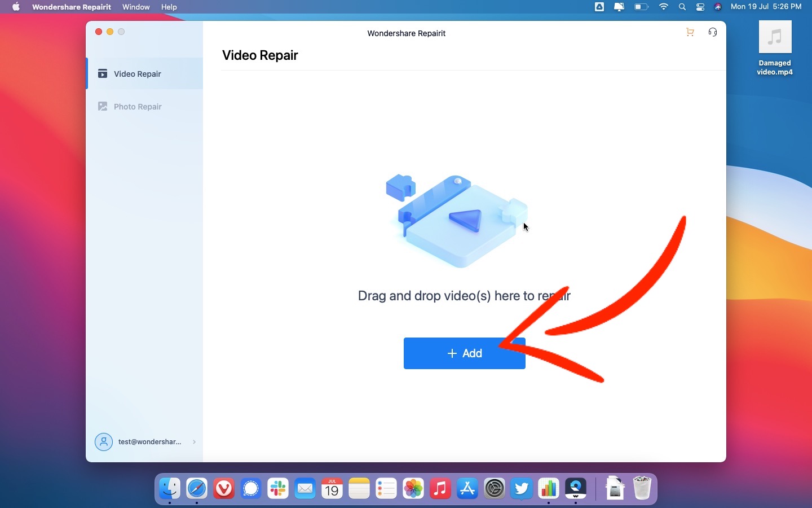Open Control Center in the menu bar
Screen dimensions: 812x508
point(700,7)
